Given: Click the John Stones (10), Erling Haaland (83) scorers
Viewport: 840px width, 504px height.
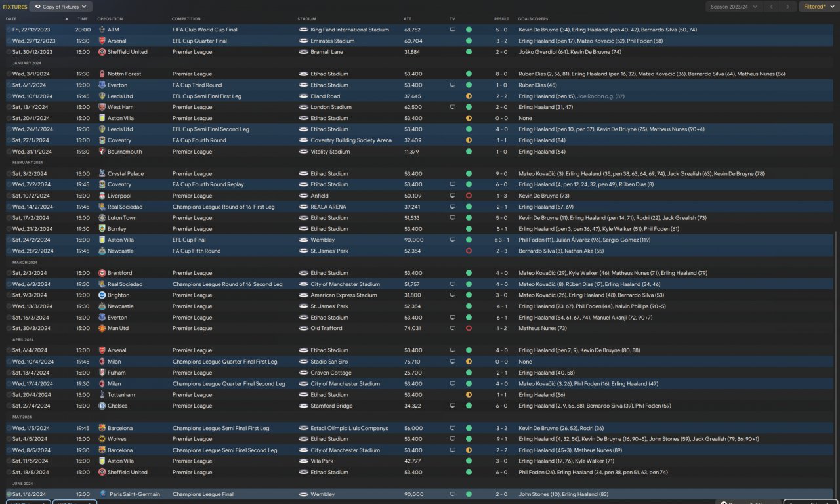Looking at the screenshot, I should (x=562, y=494).
